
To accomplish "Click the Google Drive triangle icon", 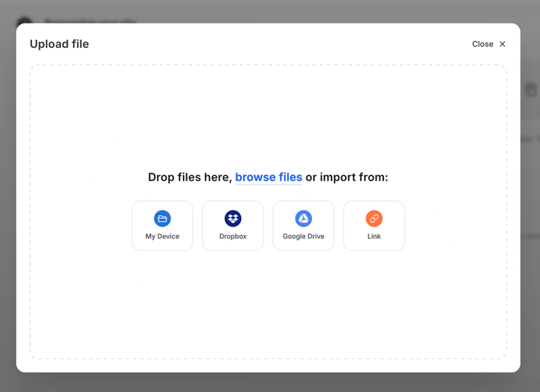I will click(303, 219).
